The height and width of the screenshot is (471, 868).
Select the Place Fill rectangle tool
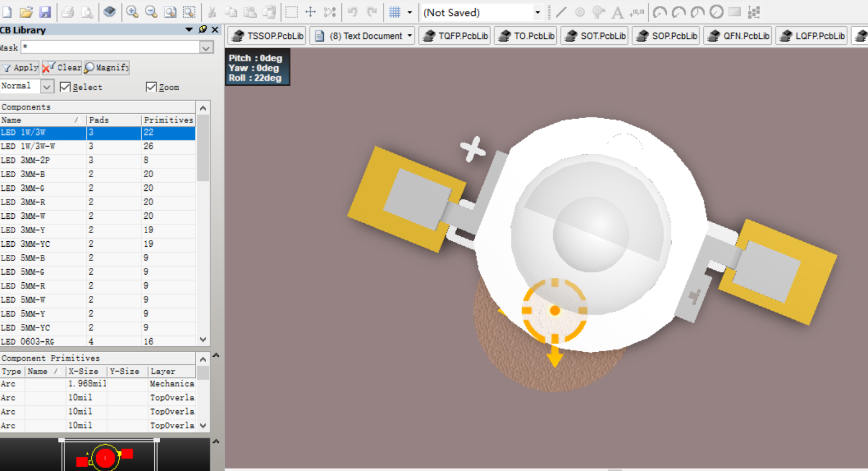pyautogui.click(x=735, y=11)
